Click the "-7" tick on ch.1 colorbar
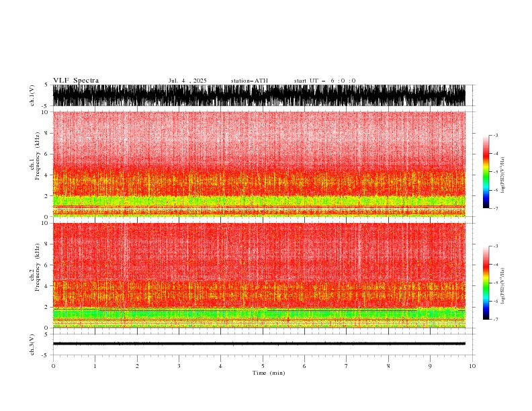Image resolution: width=532 pixels, height=411 pixels. pos(495,208)
